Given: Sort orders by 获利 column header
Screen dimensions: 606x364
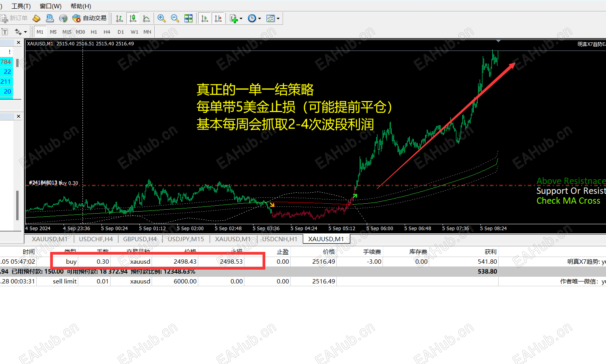Looking at the screenshot, I should point(491,251).
